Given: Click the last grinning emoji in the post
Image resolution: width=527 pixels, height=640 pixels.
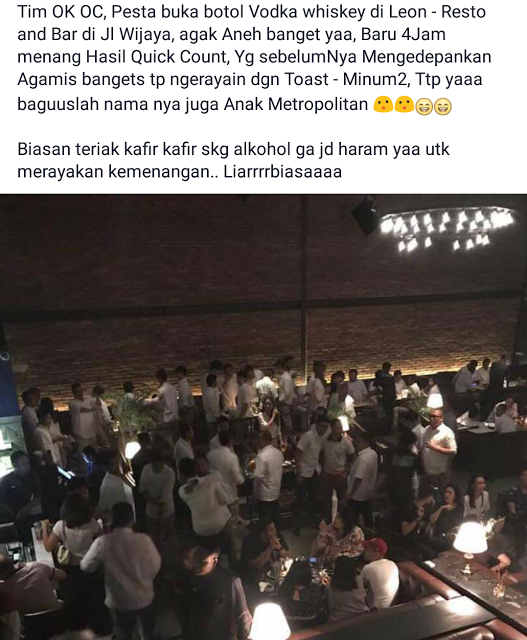Looking at the screenshot, I should coord(443,107).
